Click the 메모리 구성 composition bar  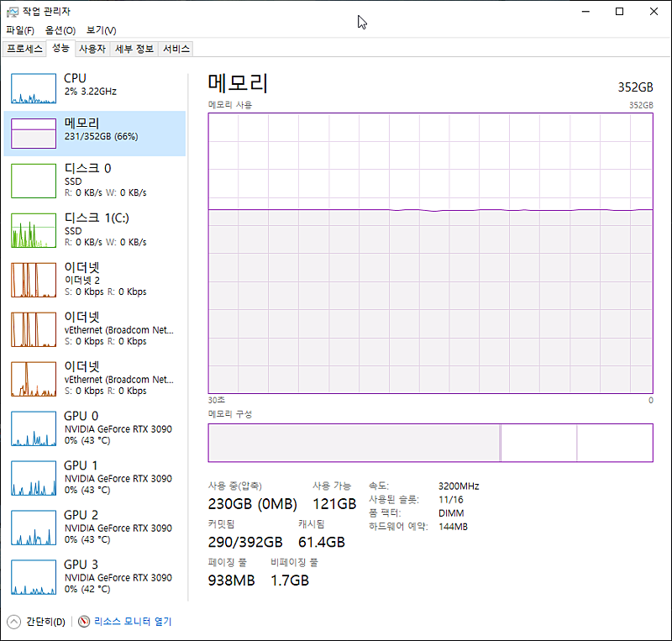(x=430, y=443)
